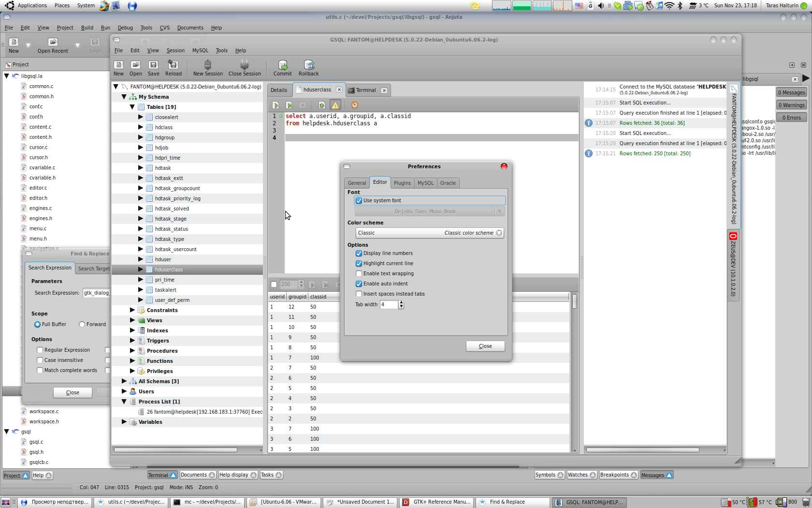This screenshot has height=508, width=812.
Task: Click the Commit toolbar icon
Action: point(283,65)
